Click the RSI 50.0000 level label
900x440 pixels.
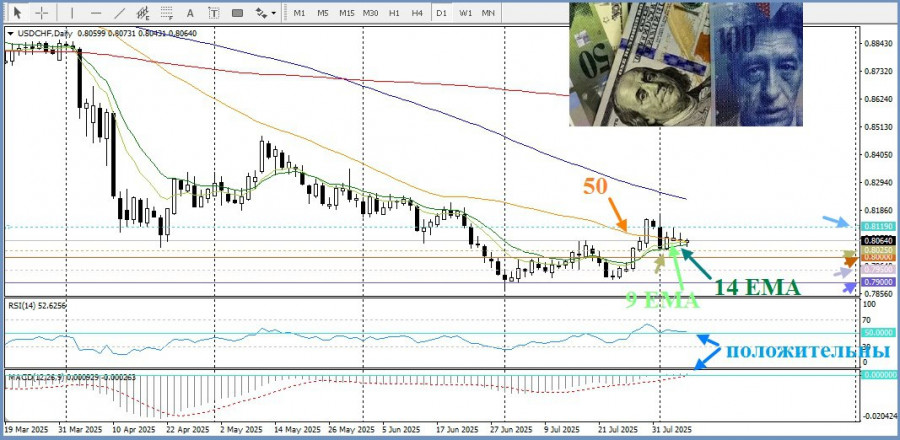point(879,332)
